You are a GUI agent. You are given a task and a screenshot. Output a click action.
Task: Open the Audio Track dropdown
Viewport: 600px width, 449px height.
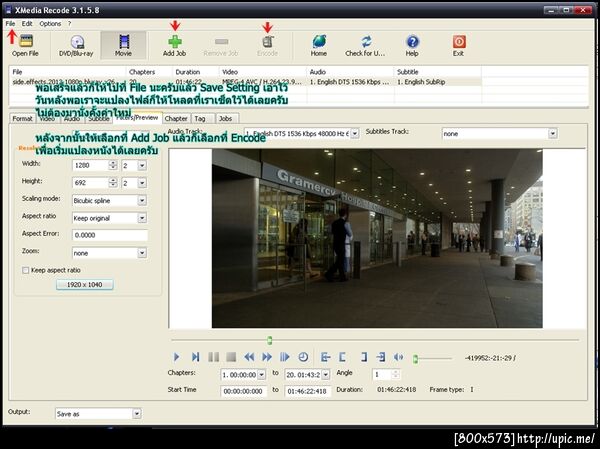(x=355, y=134)
